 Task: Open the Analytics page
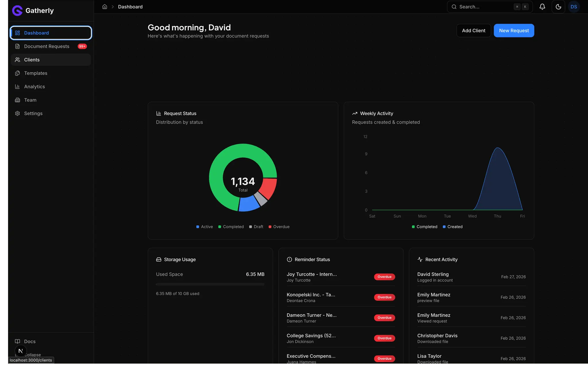point(51,87)
